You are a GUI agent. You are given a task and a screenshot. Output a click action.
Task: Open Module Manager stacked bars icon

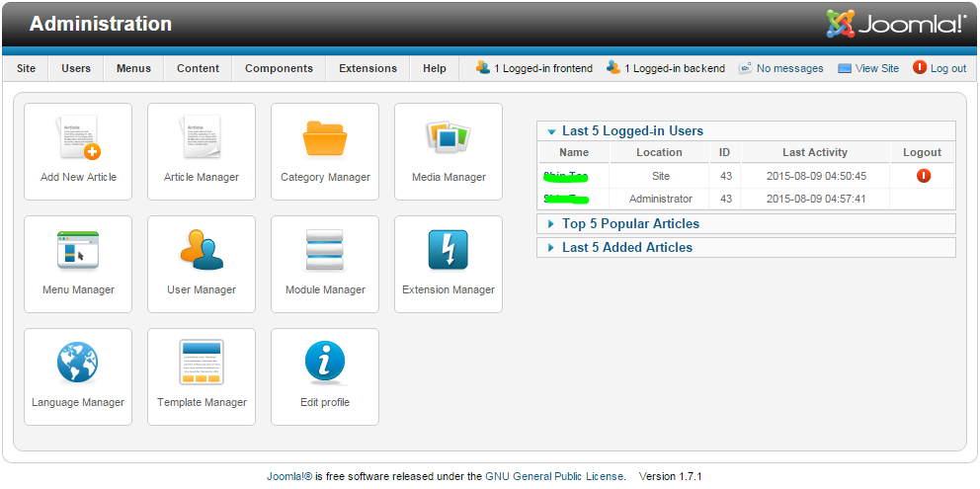(x=325, y=250)
